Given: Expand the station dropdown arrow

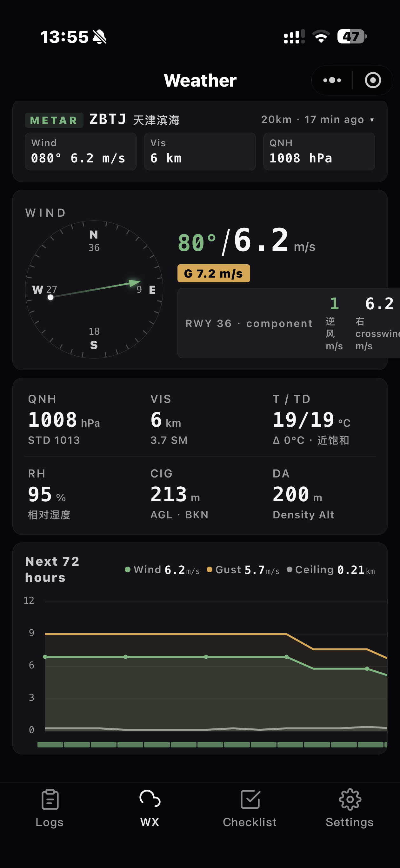Looking at the screenshot, I should (x=372, y=120).
